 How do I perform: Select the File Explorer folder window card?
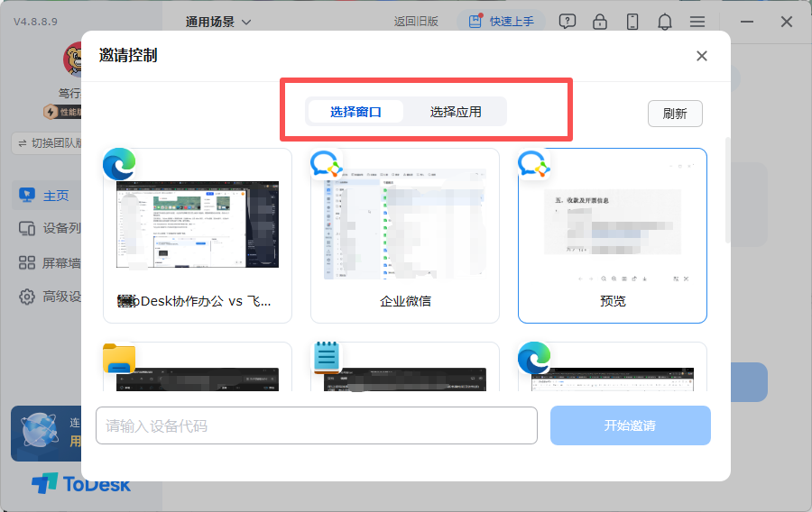click(x=198, y=366)
